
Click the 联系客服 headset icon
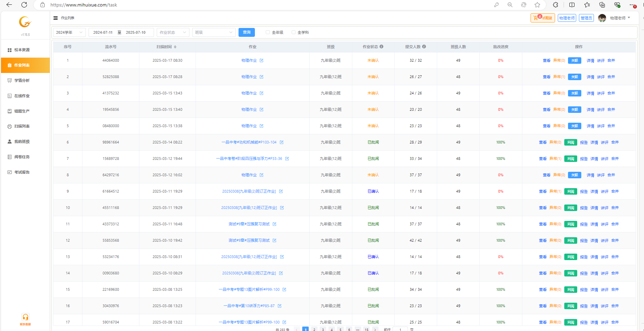[25, 317]
